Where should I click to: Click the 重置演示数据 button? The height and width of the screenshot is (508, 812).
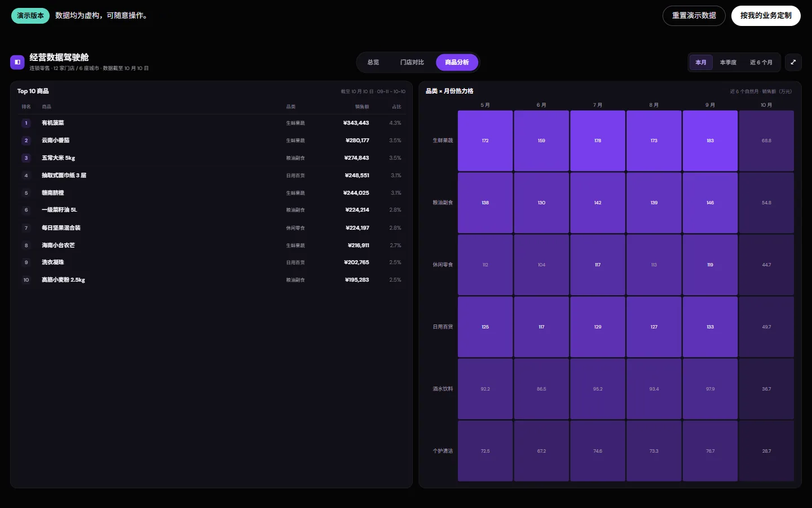(694, 16)
